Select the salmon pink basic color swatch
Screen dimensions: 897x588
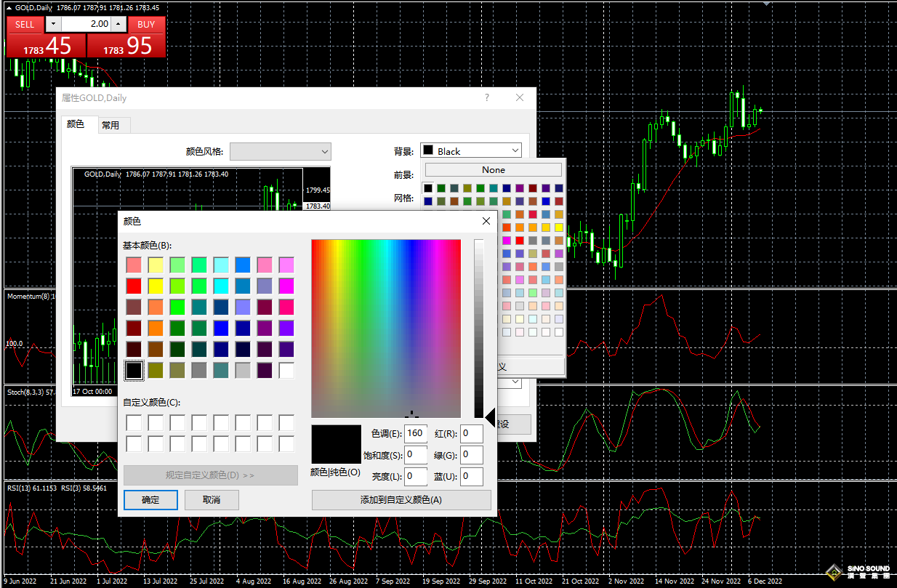134,265
